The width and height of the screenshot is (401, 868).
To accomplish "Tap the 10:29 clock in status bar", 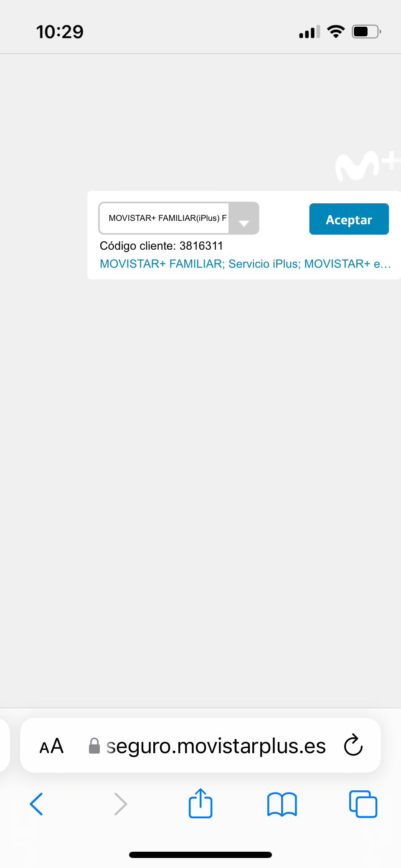I will tap(60, 32).
